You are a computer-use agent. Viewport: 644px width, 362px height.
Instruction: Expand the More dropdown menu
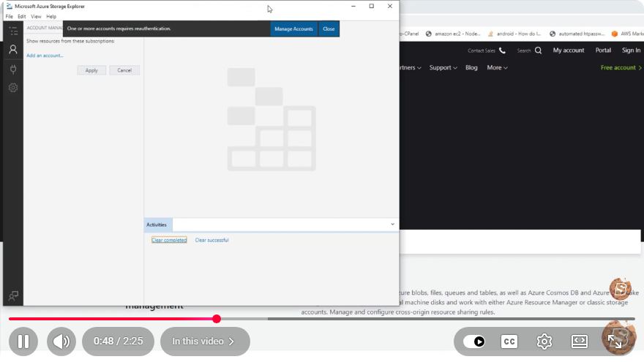point(497,67)
